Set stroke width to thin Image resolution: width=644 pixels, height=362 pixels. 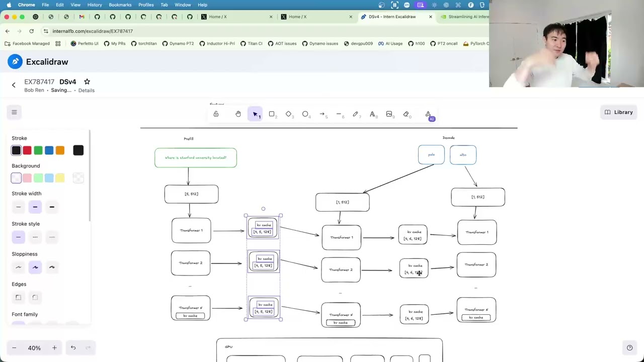coord(19,207)
